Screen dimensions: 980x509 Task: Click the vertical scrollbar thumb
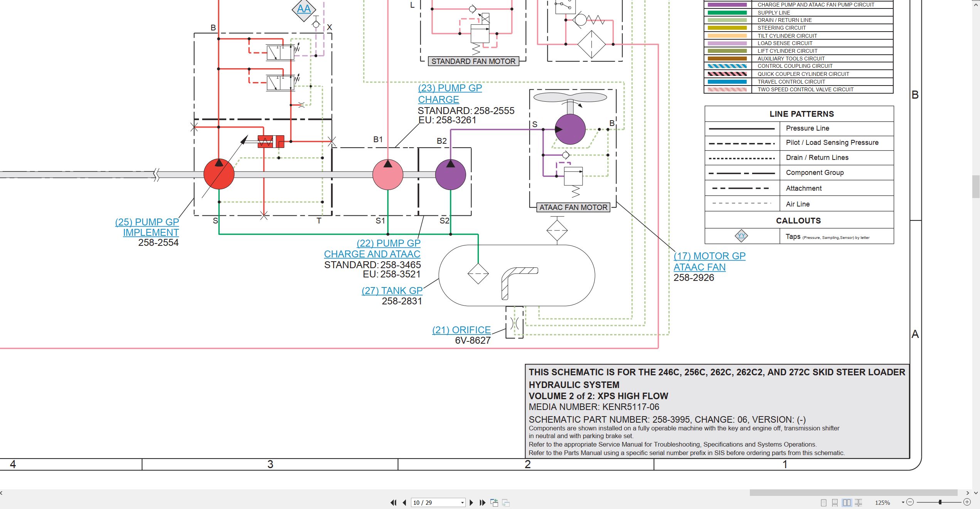(976, 186)
